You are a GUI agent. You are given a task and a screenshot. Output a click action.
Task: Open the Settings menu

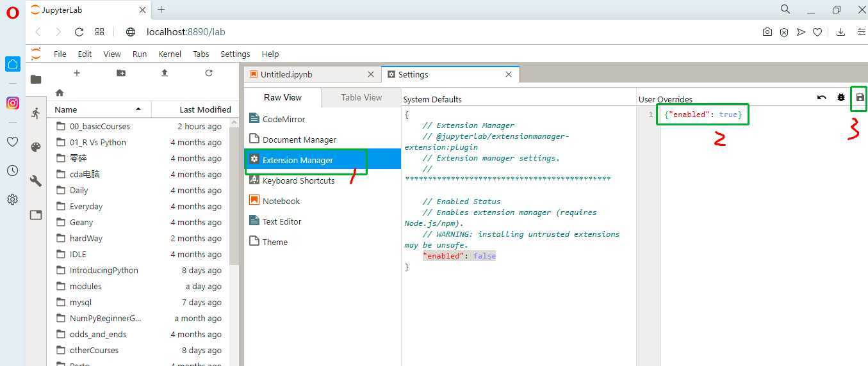(x=235, y=54)
